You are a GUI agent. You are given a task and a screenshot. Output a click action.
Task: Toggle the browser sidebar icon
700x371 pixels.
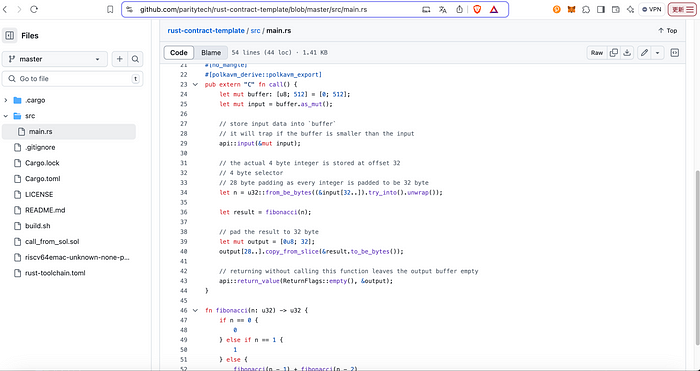coord(601,9)
